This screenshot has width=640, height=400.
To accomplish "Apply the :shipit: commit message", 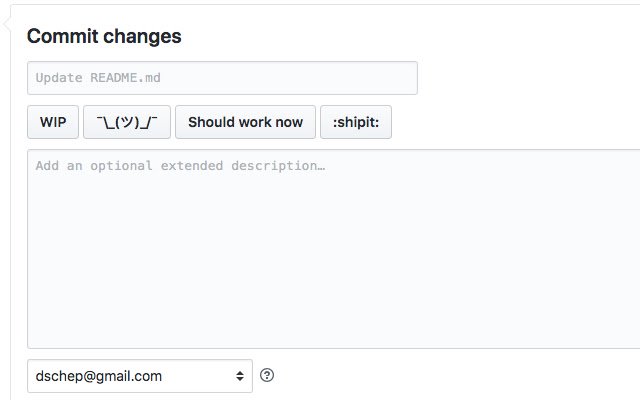I will (356, 122).
